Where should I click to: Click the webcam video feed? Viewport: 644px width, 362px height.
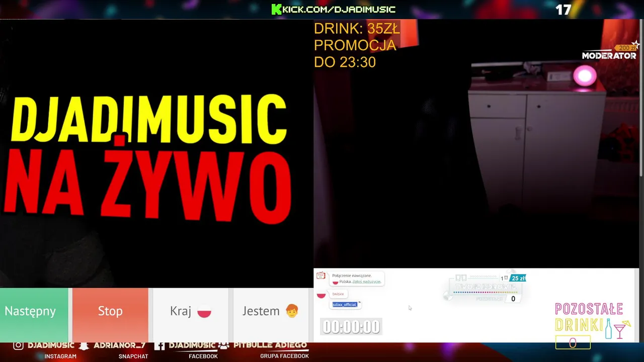click(x=476, y=143)
